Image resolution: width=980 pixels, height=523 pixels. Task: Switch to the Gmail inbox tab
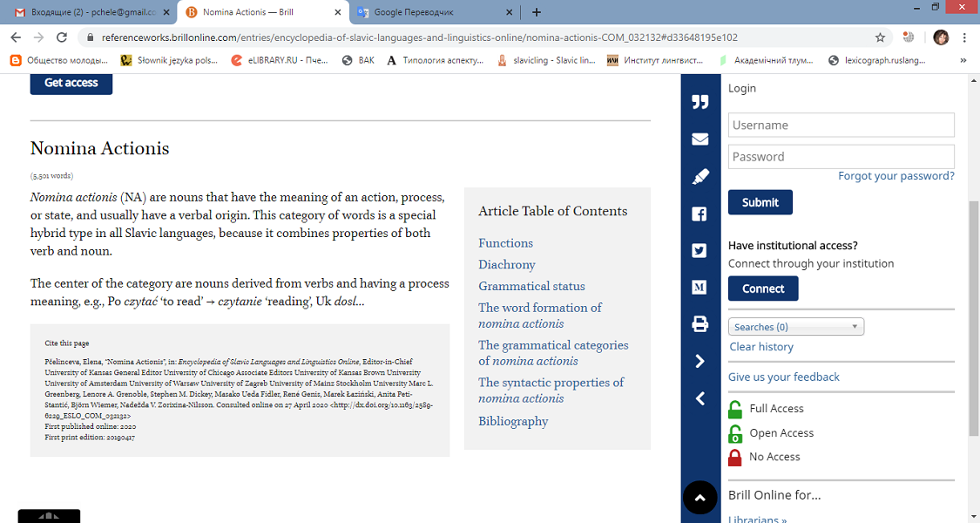point(92,12)
